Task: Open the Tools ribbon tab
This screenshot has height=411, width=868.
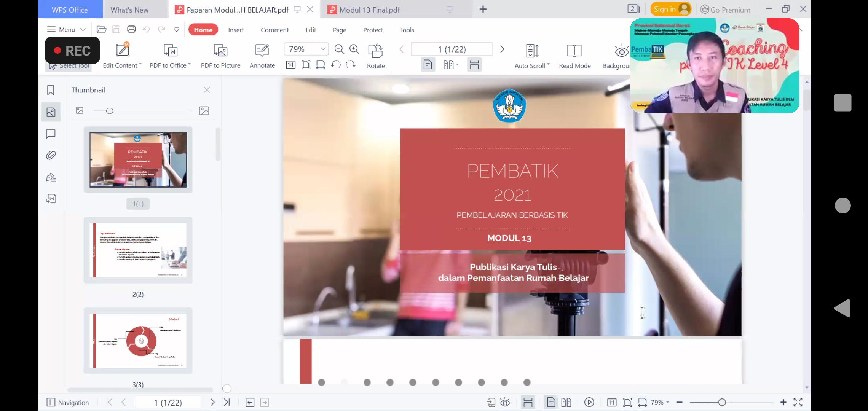Action: point(407,30)
